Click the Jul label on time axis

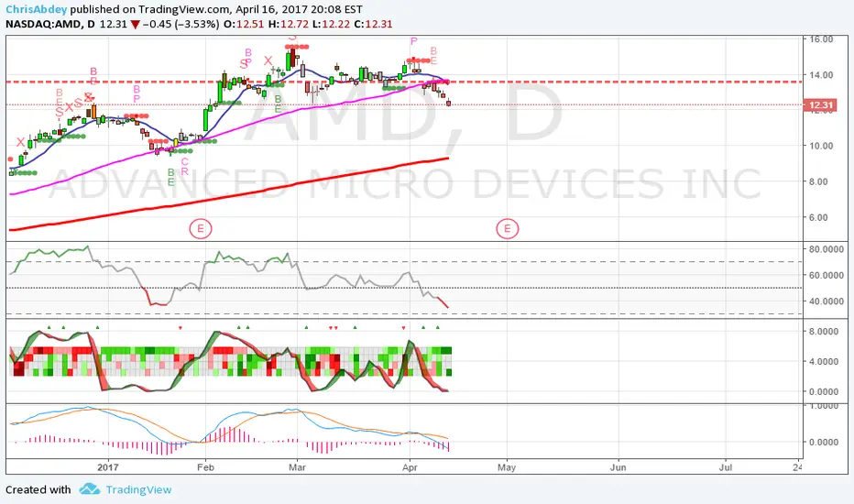coord(725,467)
